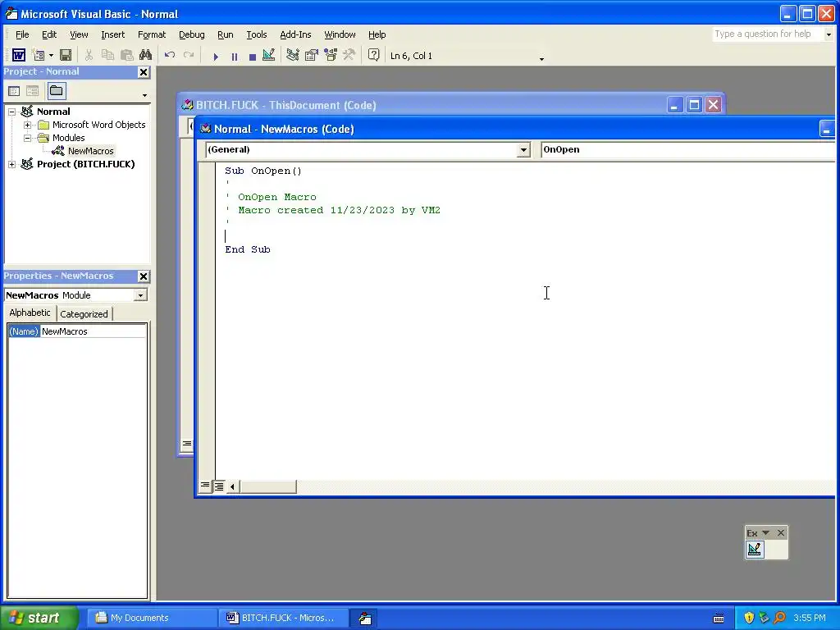Click the Break pause icon
840x630 pixels.
(234, 57)
